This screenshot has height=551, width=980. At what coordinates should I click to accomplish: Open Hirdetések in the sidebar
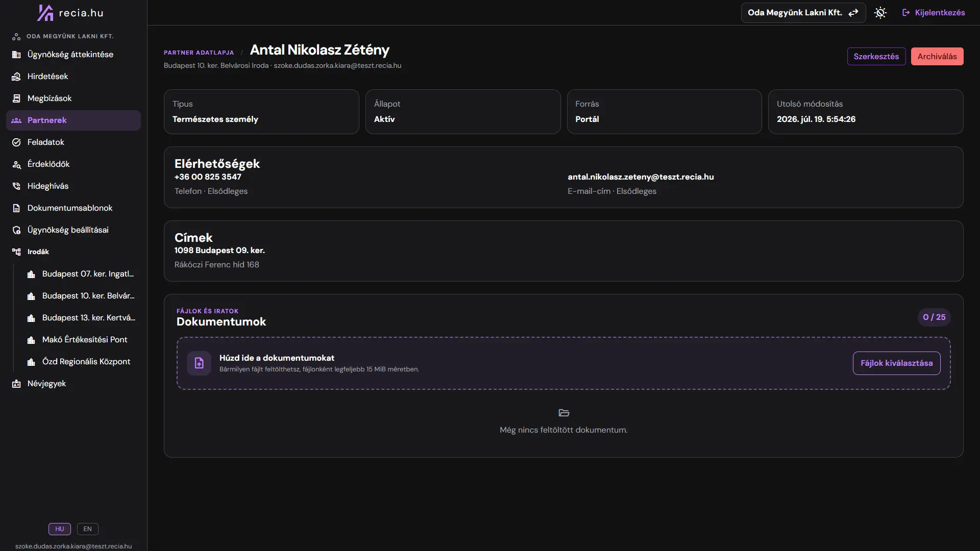click(x=73, y=77)
